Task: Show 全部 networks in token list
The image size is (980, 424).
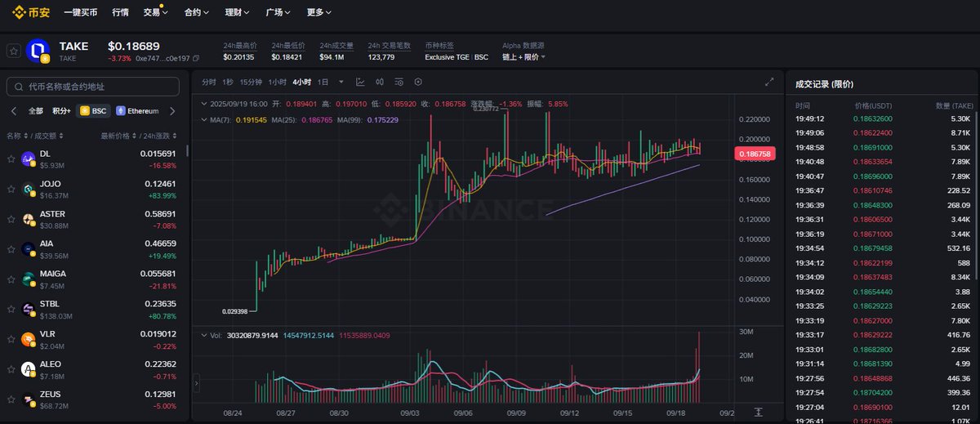Action: coord(36,111)
